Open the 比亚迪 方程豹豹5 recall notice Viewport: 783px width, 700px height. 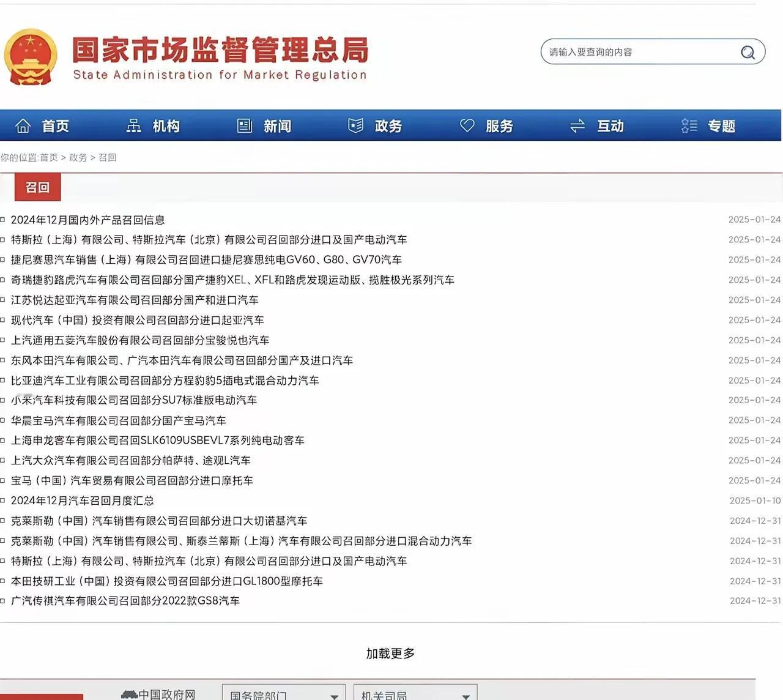(x=165, y=381)
